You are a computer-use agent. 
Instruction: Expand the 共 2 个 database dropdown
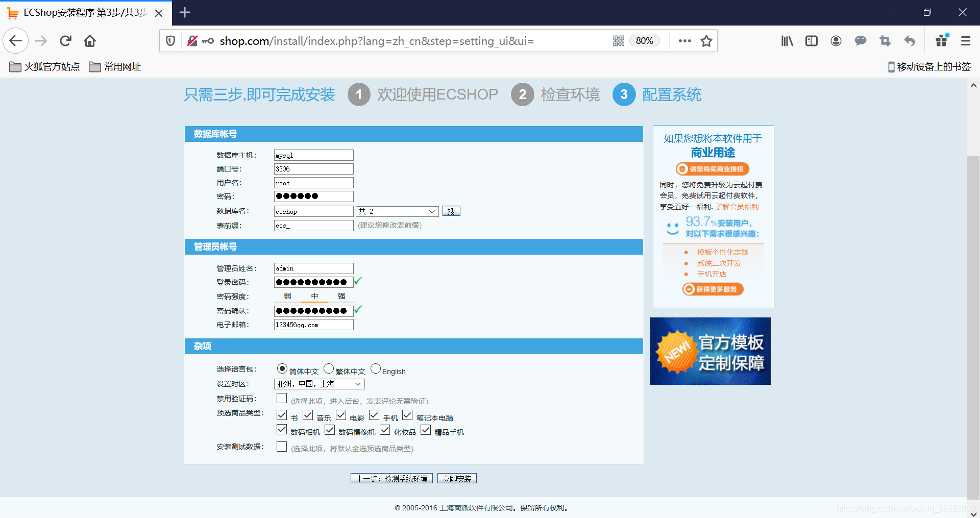[x=397, y=211]
